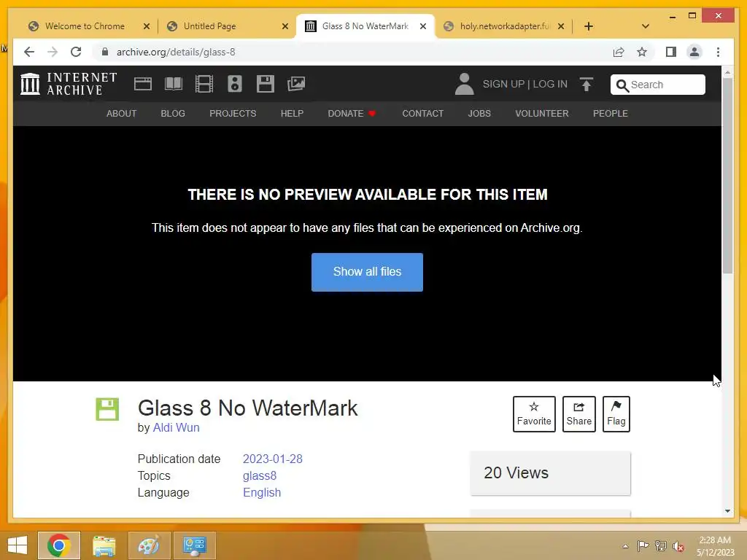Close the Untitled Page tab
Viewport: 747px width, 560px height.
(285, 26)
